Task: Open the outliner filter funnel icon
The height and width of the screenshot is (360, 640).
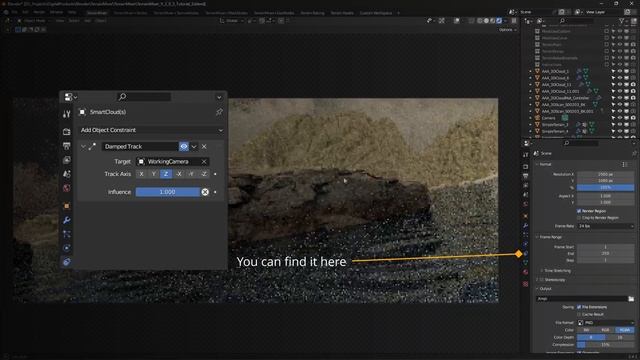Action: [622, 21]
